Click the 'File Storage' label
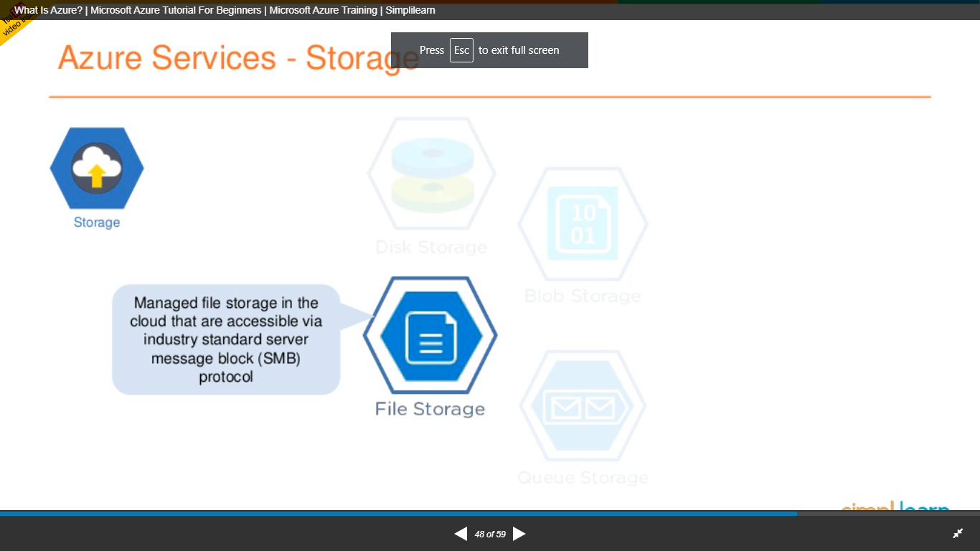Viewport: 980px width, 551px height. pyautogui.click(x=430, y=409)
